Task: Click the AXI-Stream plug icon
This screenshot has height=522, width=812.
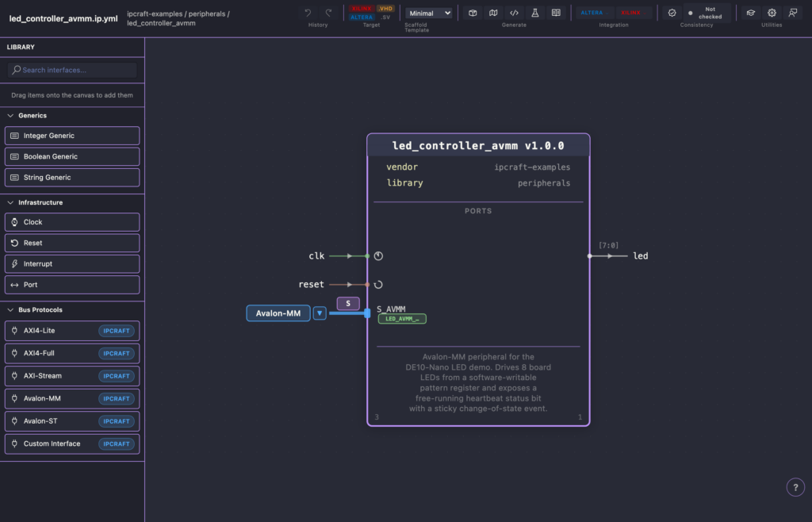Action: pyautogui.click(x=14, y=376)
